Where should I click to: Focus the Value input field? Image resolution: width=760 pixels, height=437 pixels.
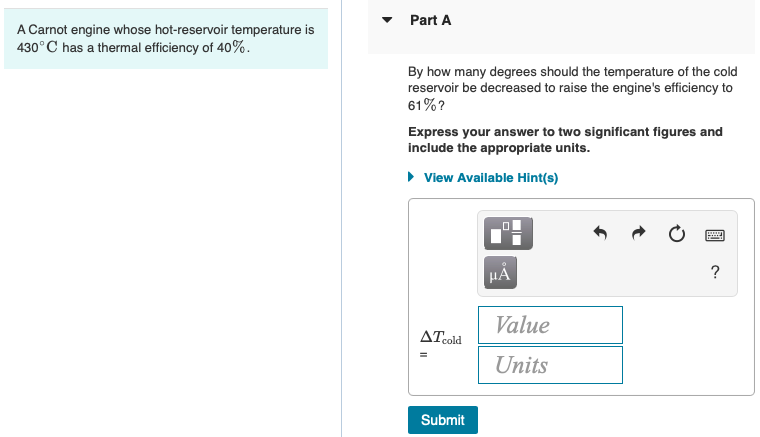[550, 325]
